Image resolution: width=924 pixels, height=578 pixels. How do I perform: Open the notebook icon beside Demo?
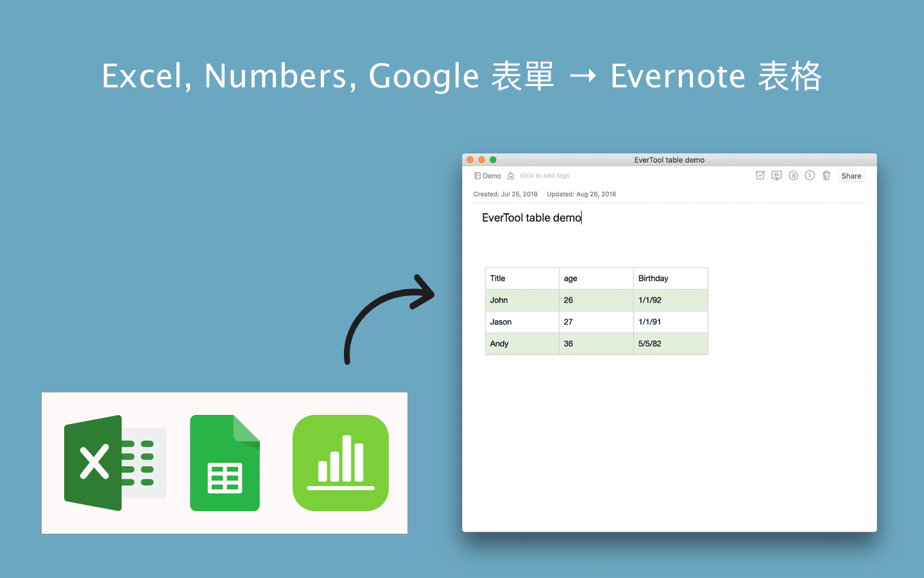click(x=477, y=175)
